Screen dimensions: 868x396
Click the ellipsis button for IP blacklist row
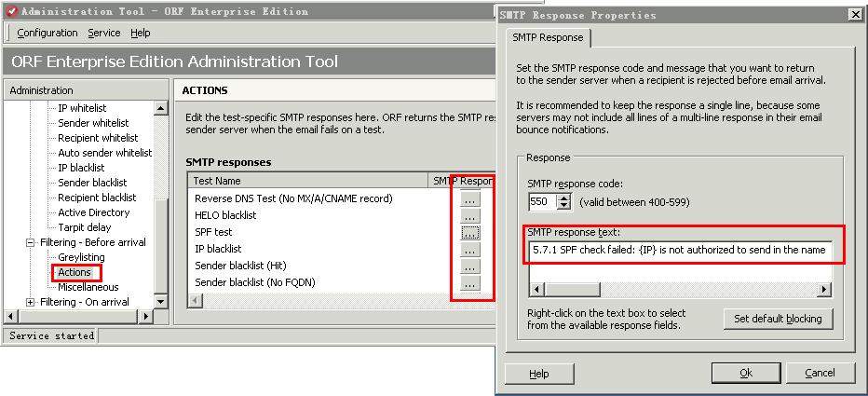(x=470, y=250)
